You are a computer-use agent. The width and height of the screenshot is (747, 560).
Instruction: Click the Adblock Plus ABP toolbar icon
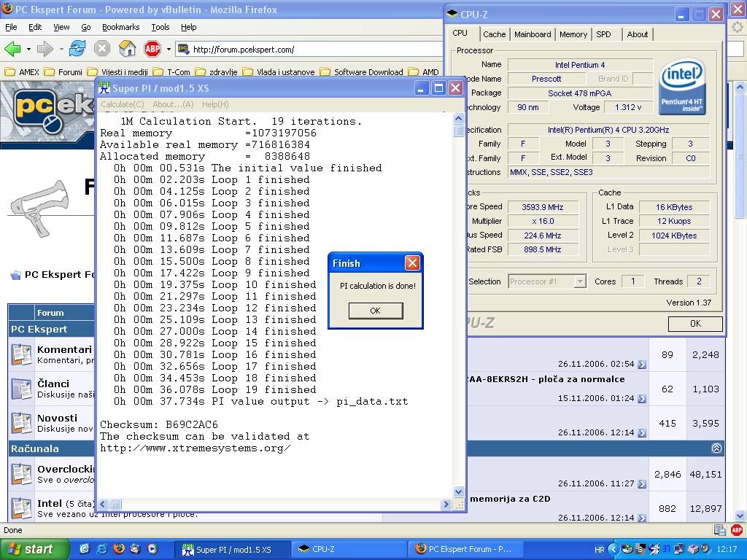click(152, 48)
